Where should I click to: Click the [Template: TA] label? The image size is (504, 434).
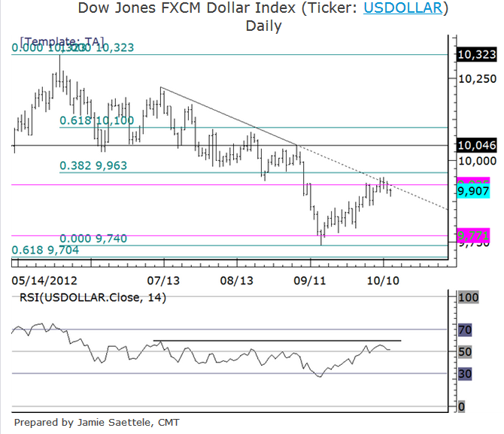[x=62, y=41]
